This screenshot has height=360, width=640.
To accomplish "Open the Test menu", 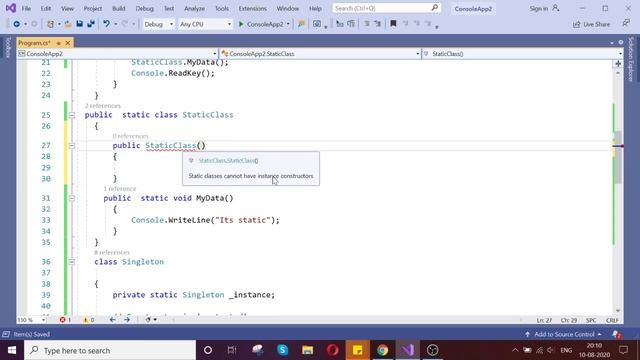I will pyautogui.click(x=169, y=8).
